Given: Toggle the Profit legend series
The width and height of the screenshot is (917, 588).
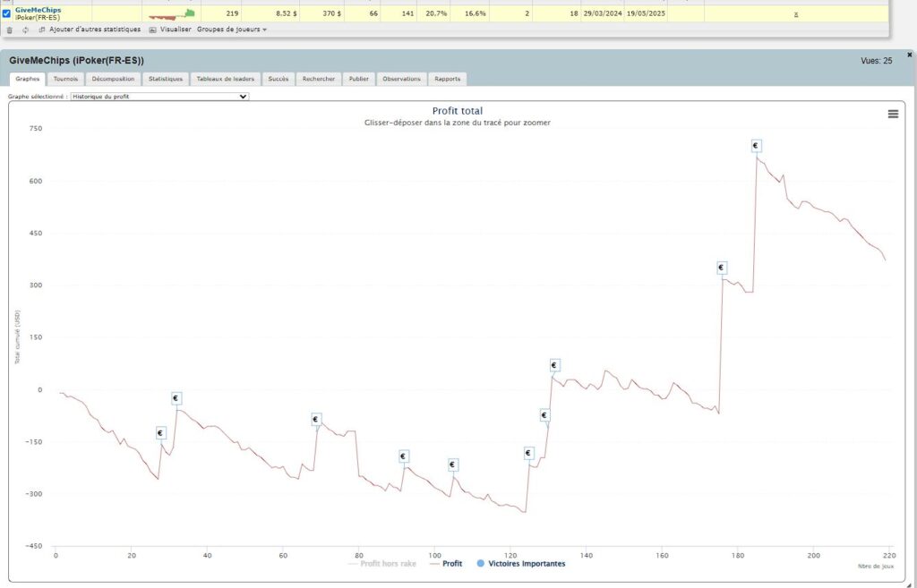Looking at the screenshot, I should click(446, 564).
